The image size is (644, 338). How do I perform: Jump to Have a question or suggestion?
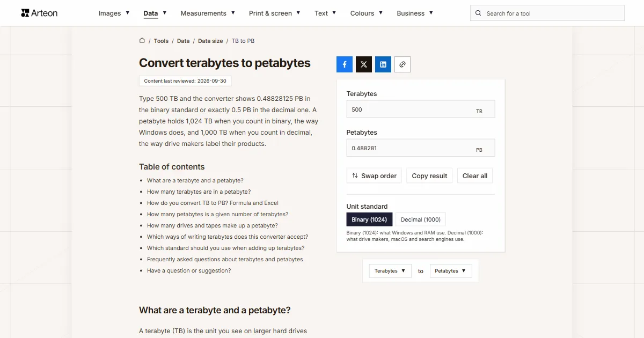click(x=189, y=271)
